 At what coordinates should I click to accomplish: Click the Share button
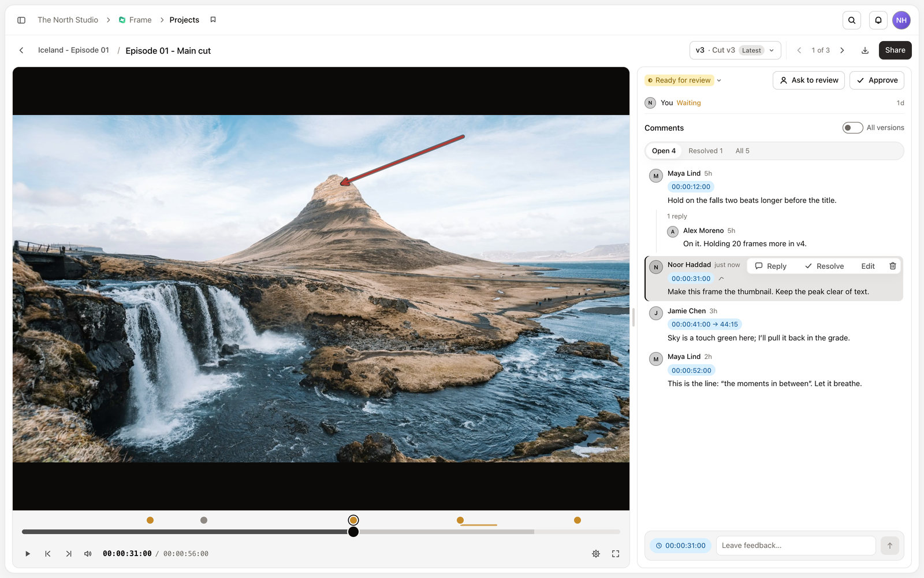point(895,50)
